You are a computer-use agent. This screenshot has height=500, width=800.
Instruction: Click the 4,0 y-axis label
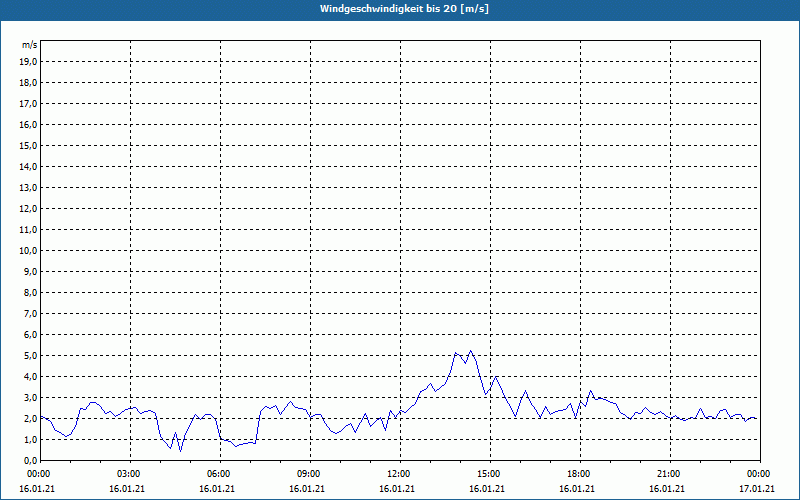pyautogui.click(x=30, y=377)
